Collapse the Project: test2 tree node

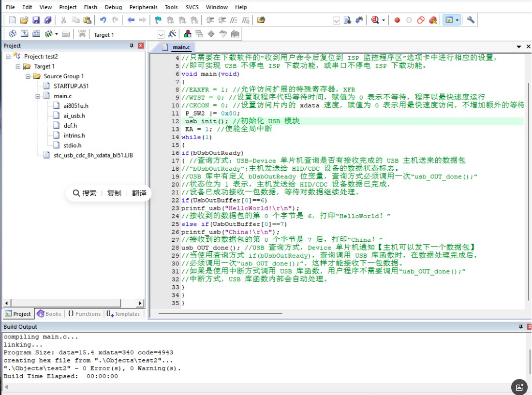[x=8, y=57]
